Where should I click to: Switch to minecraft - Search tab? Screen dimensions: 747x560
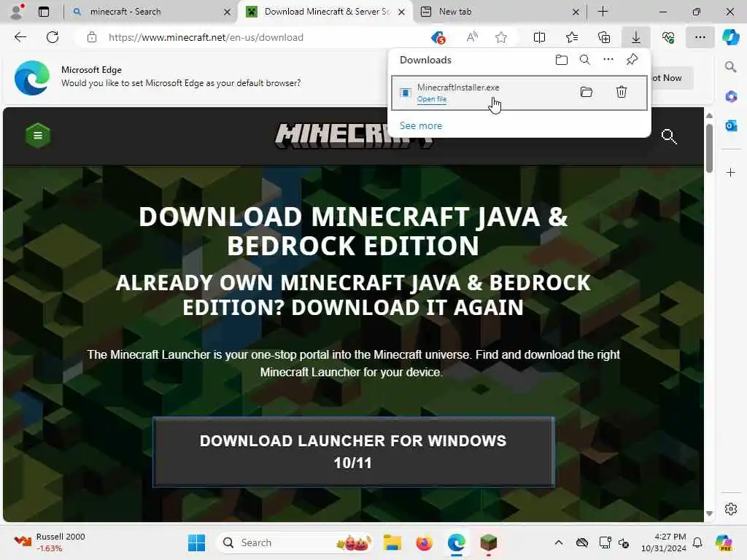click(149, 12)
